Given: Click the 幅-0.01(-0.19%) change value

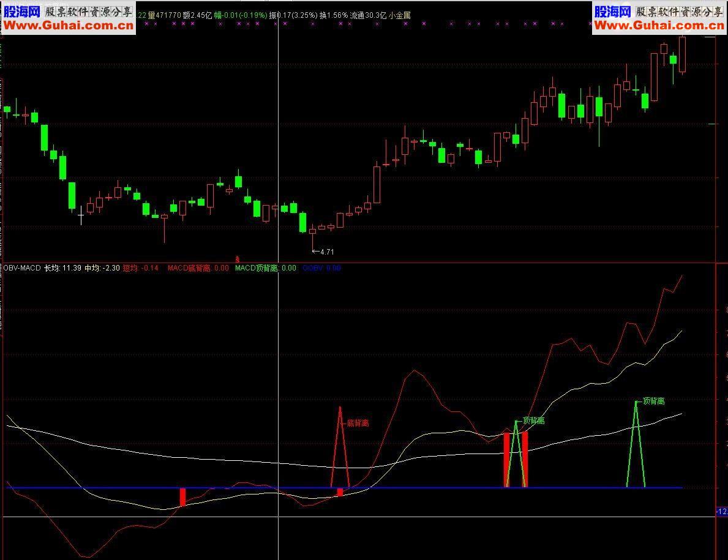Looking at the screenshot, I should 241,15.
